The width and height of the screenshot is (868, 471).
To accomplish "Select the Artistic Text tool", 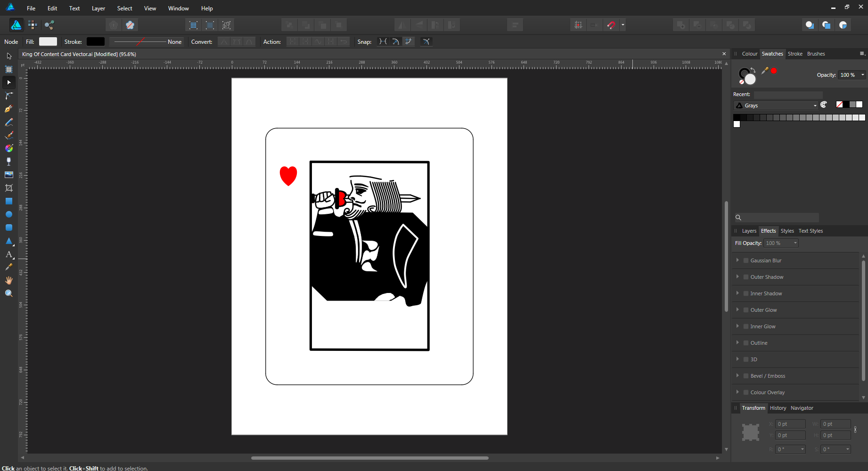I will coord(9,254).
